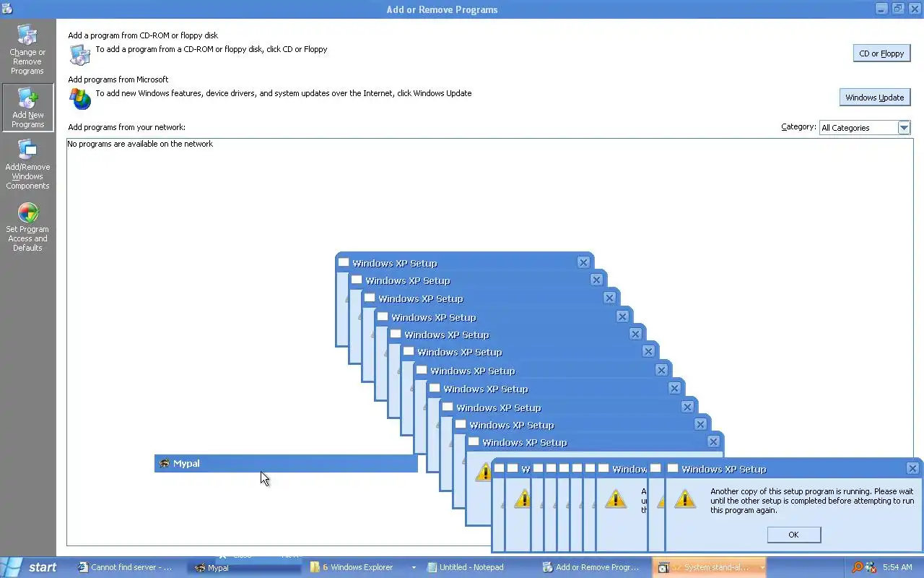Image resolution: width=924 pixels, height=578 pixels.
Task: Expand the System stand-alone taskbar group arrow
Action: pos(761,568)
